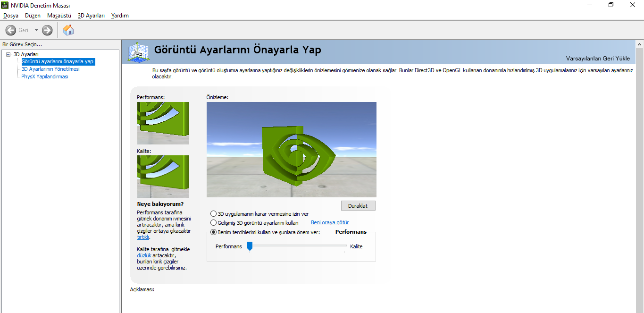644x313 pixels.
Task: Go to the Home page icon
Action: click(x=68, y=30)
